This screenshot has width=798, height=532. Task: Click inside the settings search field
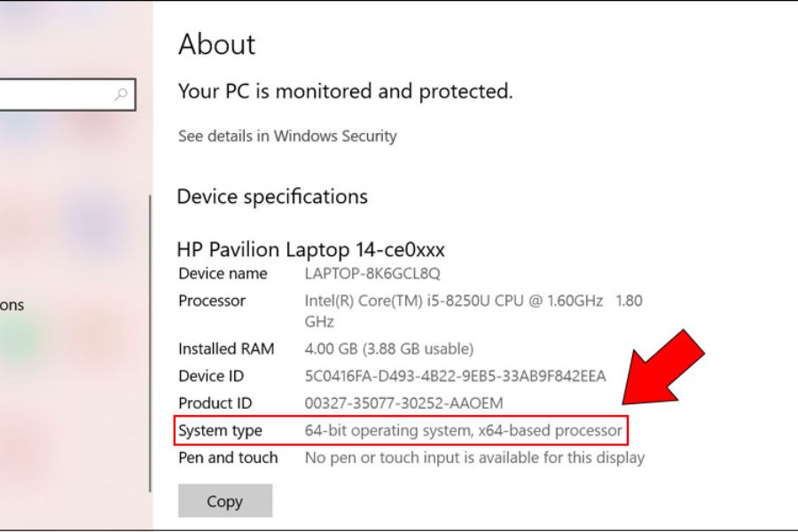53,94
